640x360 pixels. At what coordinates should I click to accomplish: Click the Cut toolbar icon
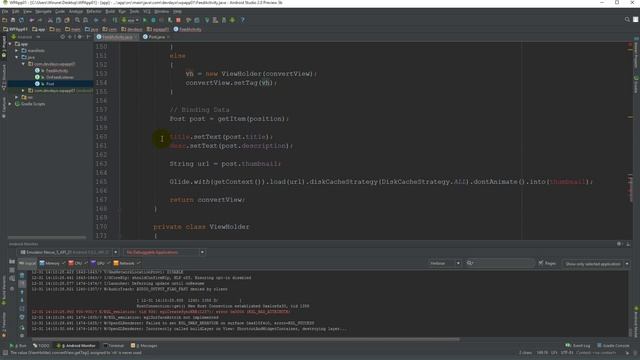[x=50, y=20]
